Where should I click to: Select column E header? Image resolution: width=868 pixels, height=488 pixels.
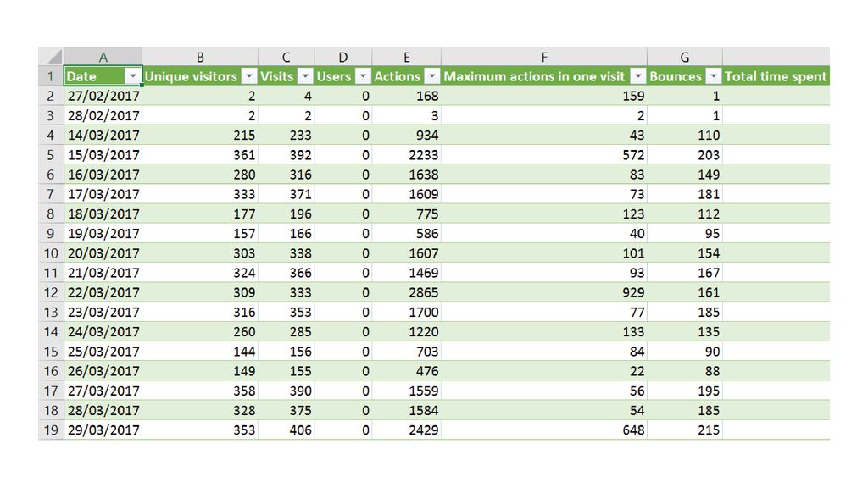click(406, 57)
